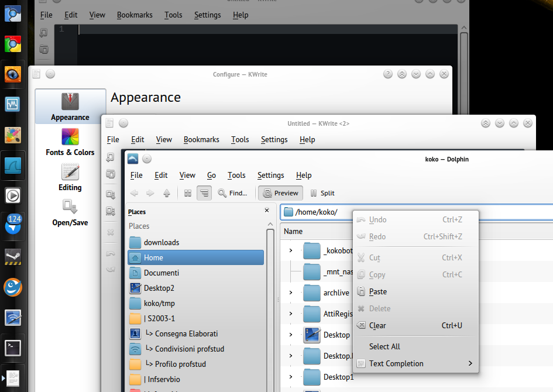Expand the archlive folder row
This screenshot has width=553, height=392.
click(291, 293)
